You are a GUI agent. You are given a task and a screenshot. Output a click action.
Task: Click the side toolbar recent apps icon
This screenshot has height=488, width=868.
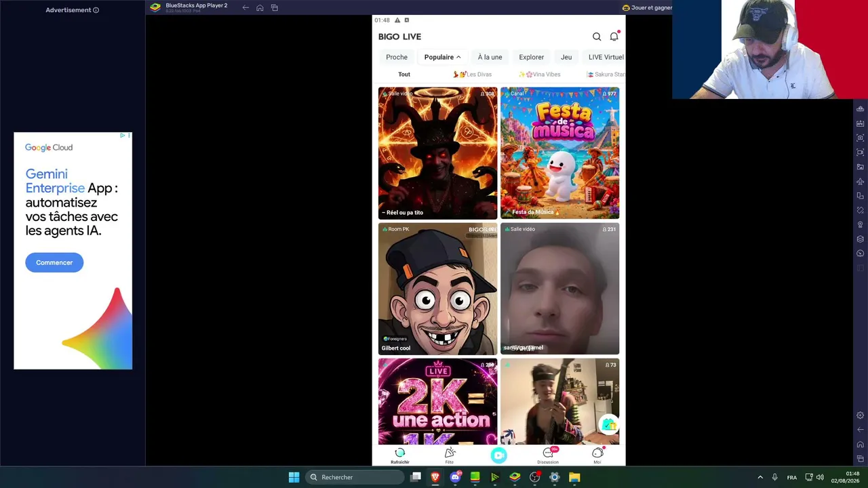tap(861, 459)
